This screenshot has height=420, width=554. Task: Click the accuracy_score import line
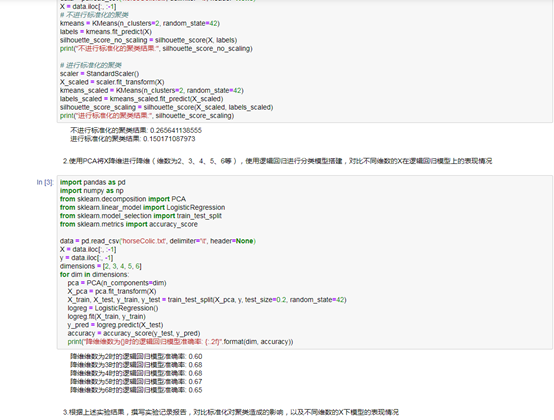(x=129, y=224)
